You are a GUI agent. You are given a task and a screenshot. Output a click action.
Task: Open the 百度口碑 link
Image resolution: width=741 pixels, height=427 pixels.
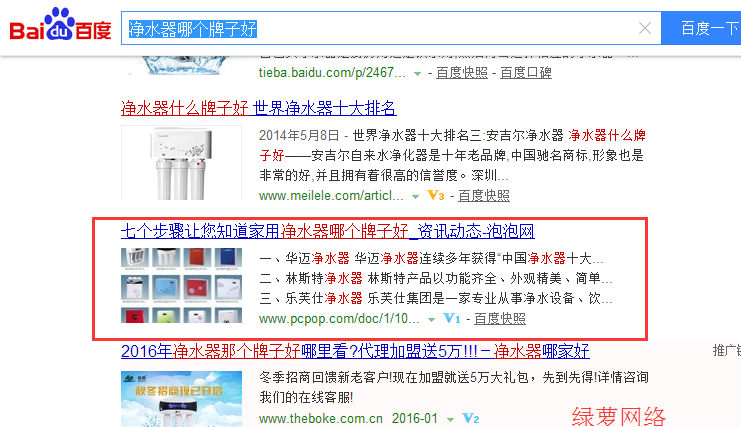tap(526, 72)
